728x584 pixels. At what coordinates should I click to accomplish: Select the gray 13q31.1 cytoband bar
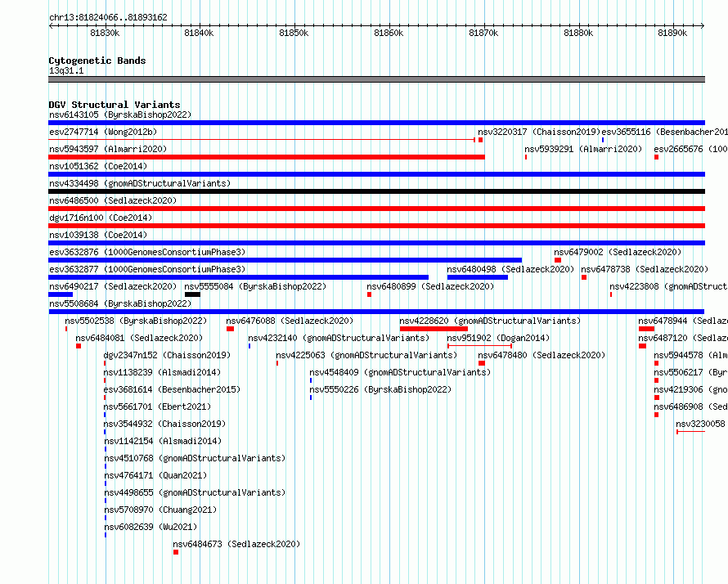(x=376, y=79)
